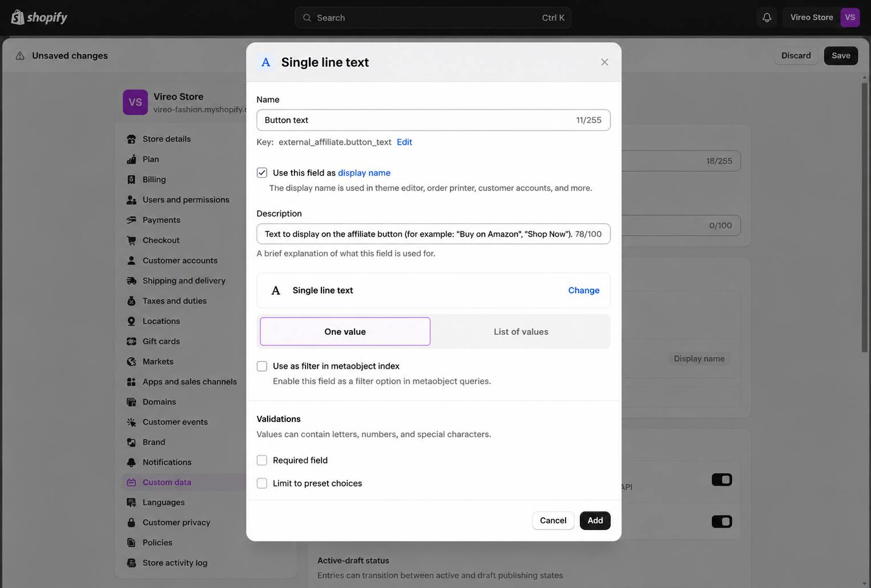Uncheck Use this field as display name

click(262, 173)
